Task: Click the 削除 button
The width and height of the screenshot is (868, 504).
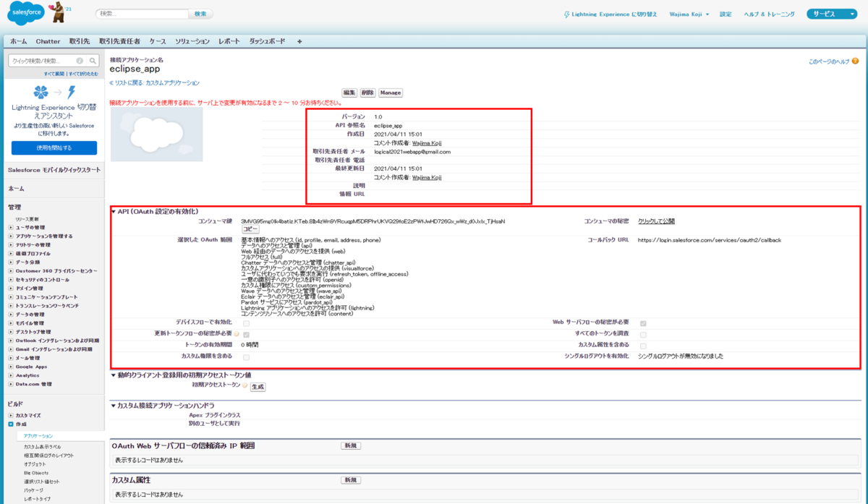Action: (368, 93)
